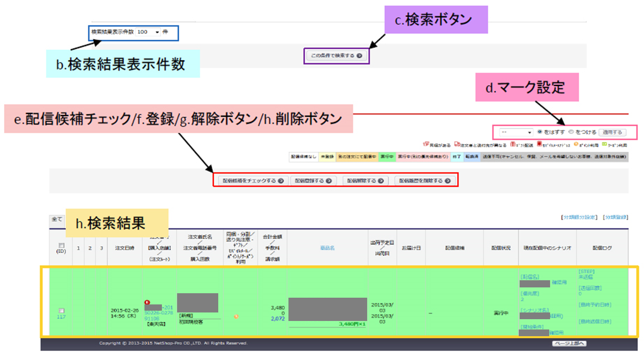Select the をはずす radio button

point(539,132)
